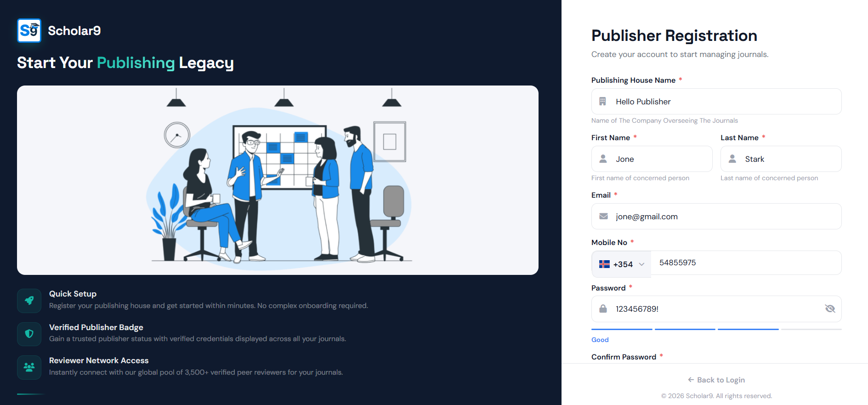Click the person icon in First Name field
The height and width of the screenshot is (405, 868).
pos(603,159)
